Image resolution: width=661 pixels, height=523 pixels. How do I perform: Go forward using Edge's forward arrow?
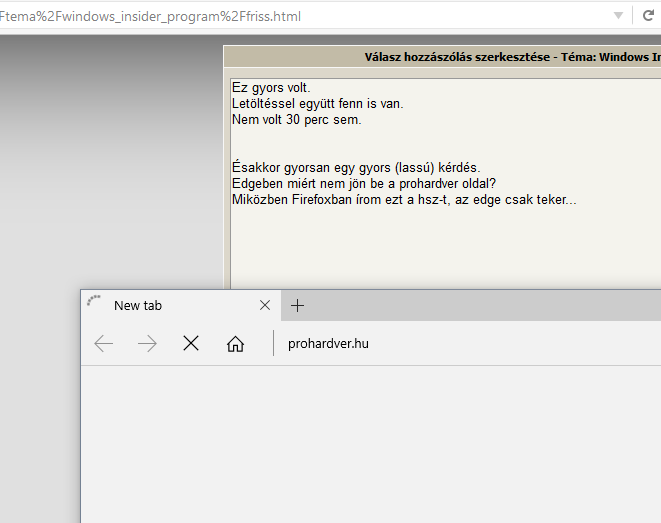(x=147, y=344)
